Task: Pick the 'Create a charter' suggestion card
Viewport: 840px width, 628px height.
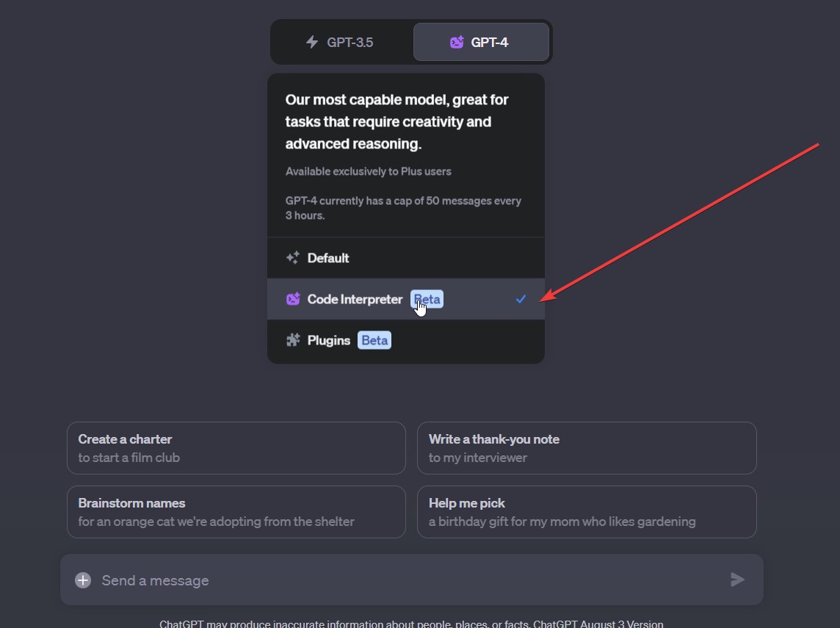Action: [x=236, y=448]
